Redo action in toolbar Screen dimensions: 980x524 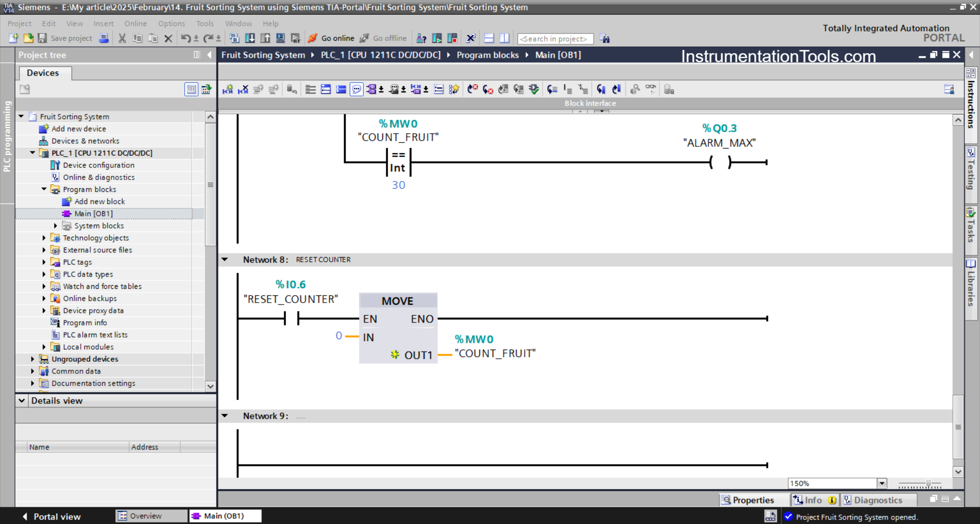coord(208,38)
